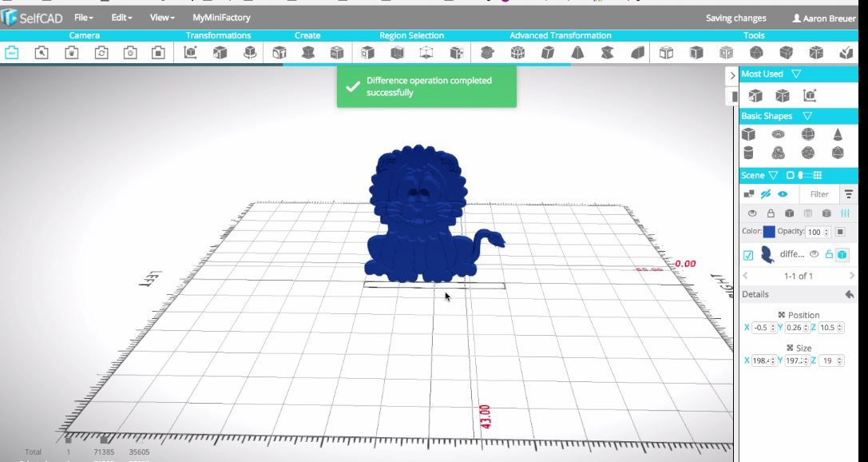Uncheck the diffe layer selection checkbox
The image size is (868, 462).
[x=749, y=254]
